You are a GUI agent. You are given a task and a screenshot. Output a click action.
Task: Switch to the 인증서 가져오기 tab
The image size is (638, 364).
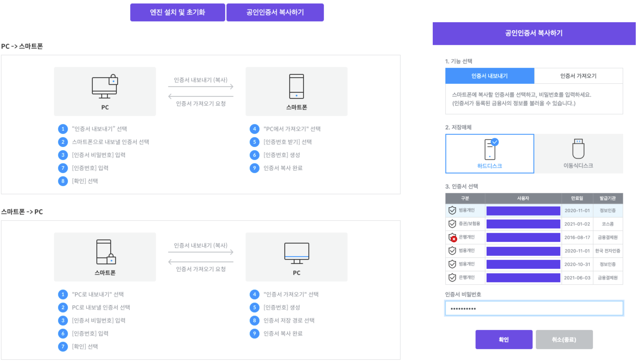point(578,76)
